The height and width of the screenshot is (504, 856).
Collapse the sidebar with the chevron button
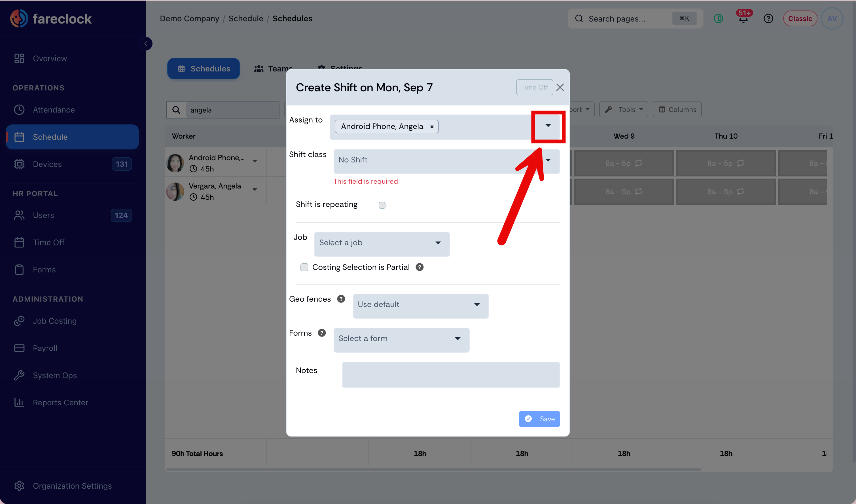coord(146,43)
